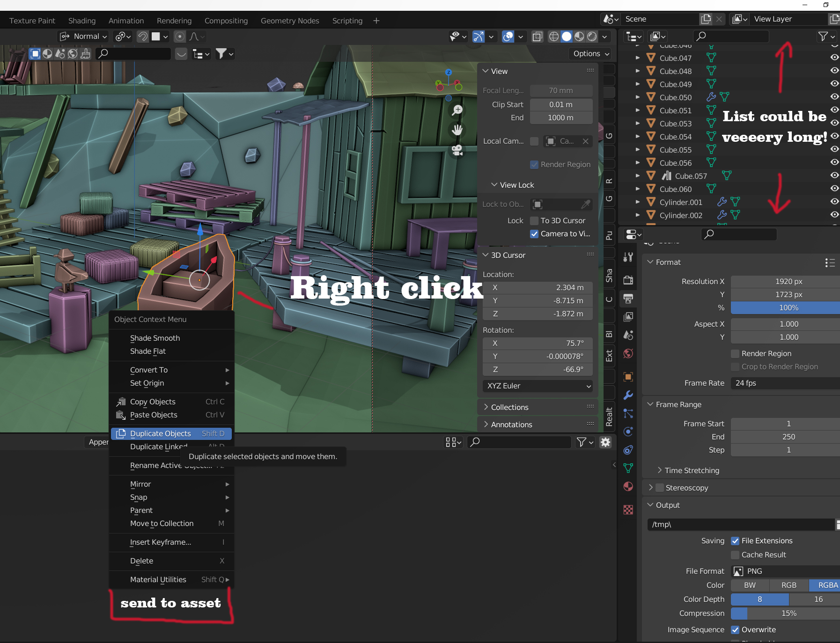Enable the Local Camera checkbox
Screen dimensions: 840x643
tap(534, 141)
